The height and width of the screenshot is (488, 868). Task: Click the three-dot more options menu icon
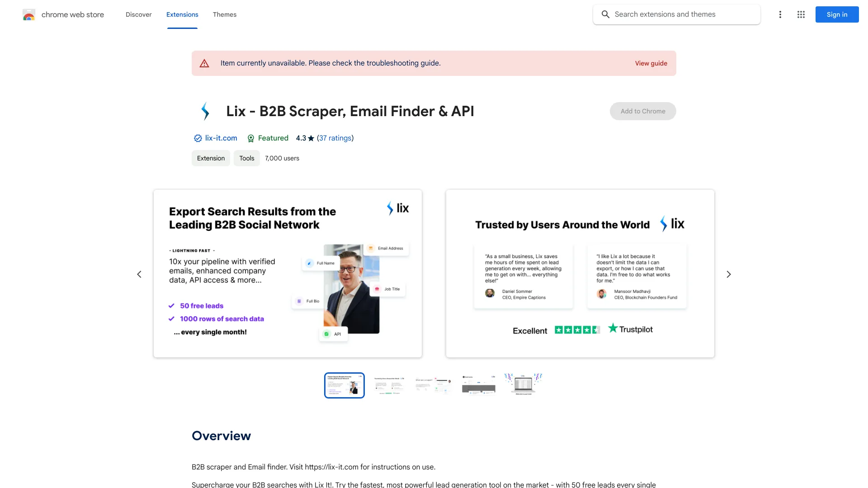780,14
